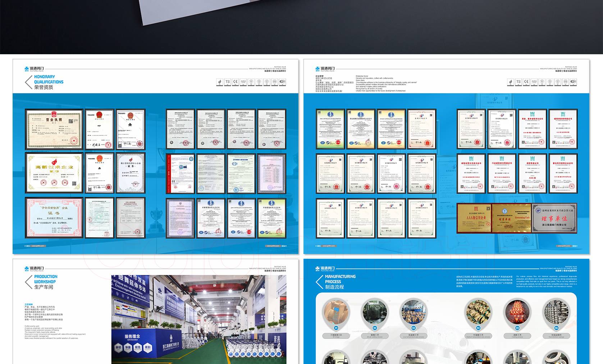Click the step 04 medium temperature wax label
603x364 pixels.
[478, 336]
